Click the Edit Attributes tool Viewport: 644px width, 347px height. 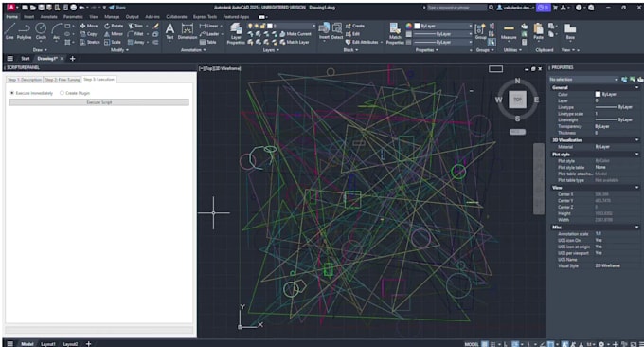coord(362,42)
